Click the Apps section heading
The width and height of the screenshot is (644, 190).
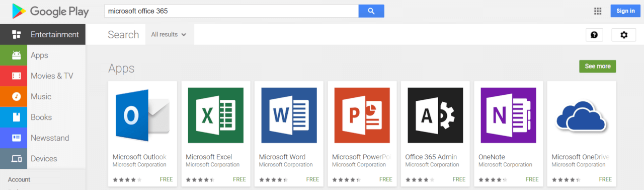[x=121, y=69]
